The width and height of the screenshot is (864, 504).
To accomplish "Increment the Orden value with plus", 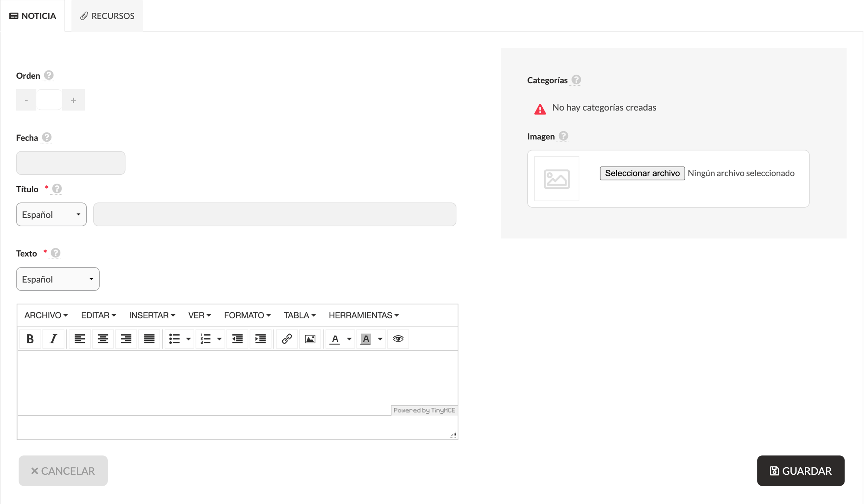I will coord(73,100).
